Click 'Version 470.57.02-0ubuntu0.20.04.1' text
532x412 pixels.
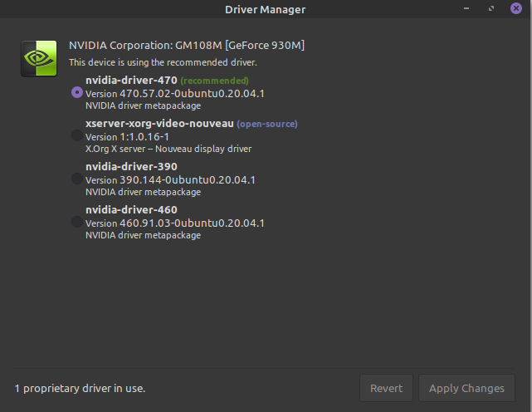coord(175,93)
